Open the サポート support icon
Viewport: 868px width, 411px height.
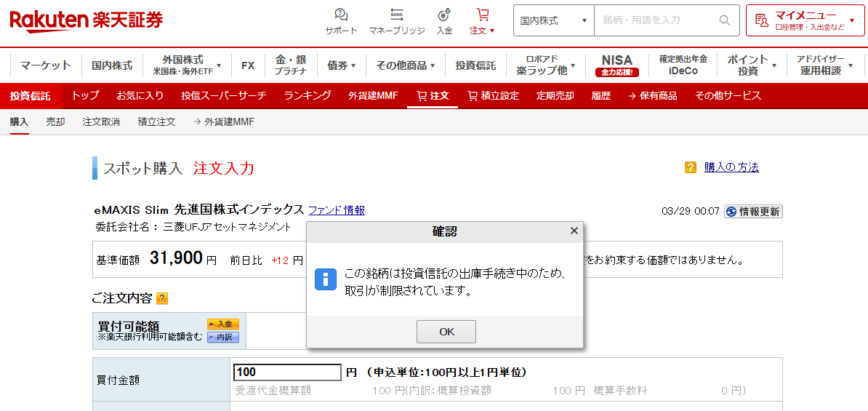pos(341,21)
